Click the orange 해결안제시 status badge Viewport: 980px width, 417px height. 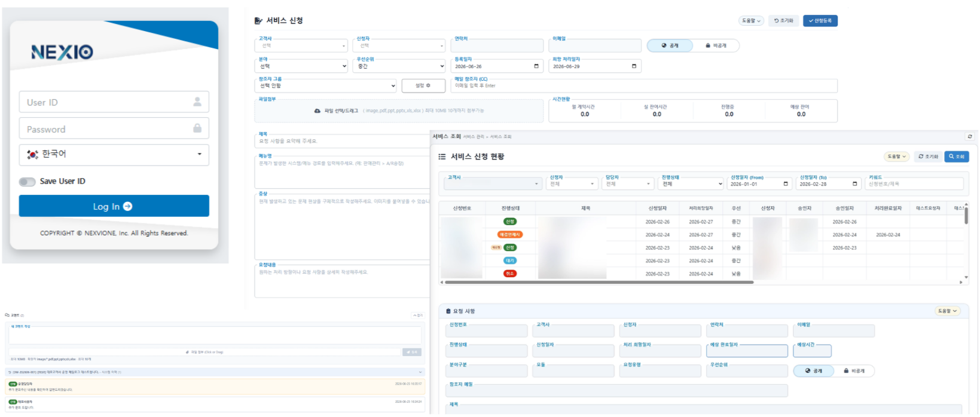(x=510, y=235)
